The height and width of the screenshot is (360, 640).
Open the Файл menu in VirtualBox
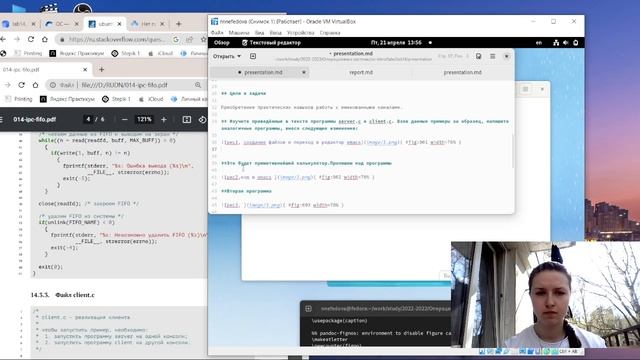(x=217, y=33)
